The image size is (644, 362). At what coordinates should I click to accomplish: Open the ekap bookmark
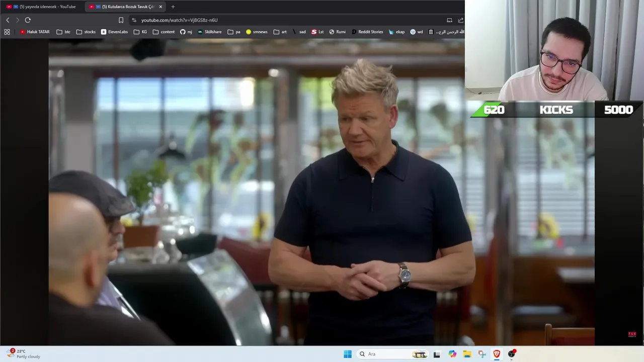pos(396,32)
